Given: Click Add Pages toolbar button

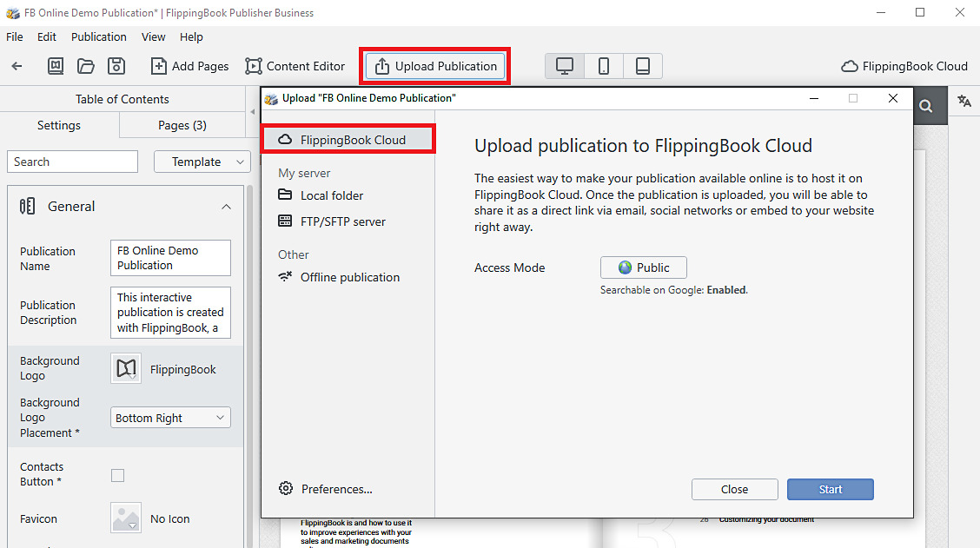Looking at the screenshot, I should click(190, 66).
